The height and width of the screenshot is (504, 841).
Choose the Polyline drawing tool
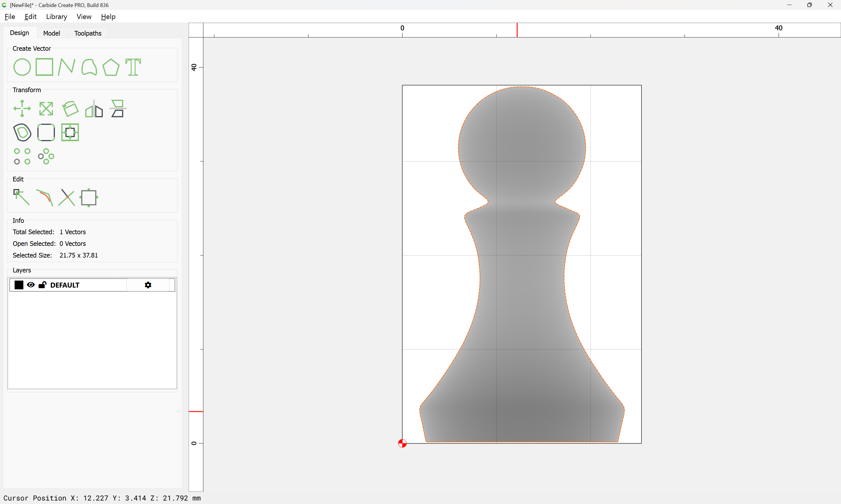66,67
